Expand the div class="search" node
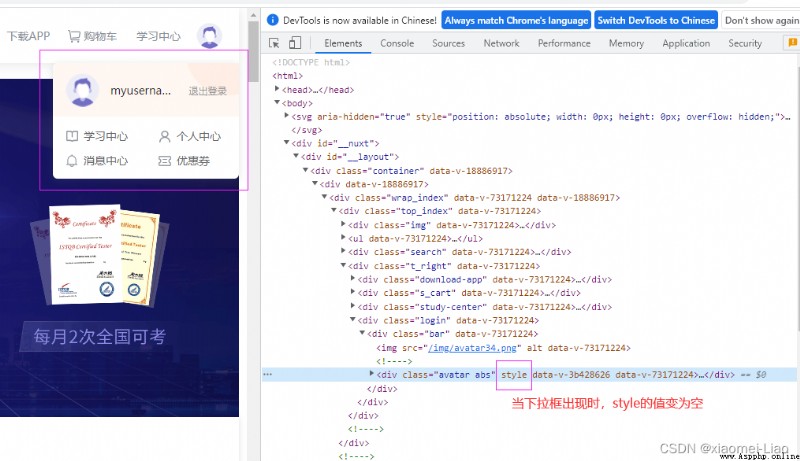 point(343,251)
